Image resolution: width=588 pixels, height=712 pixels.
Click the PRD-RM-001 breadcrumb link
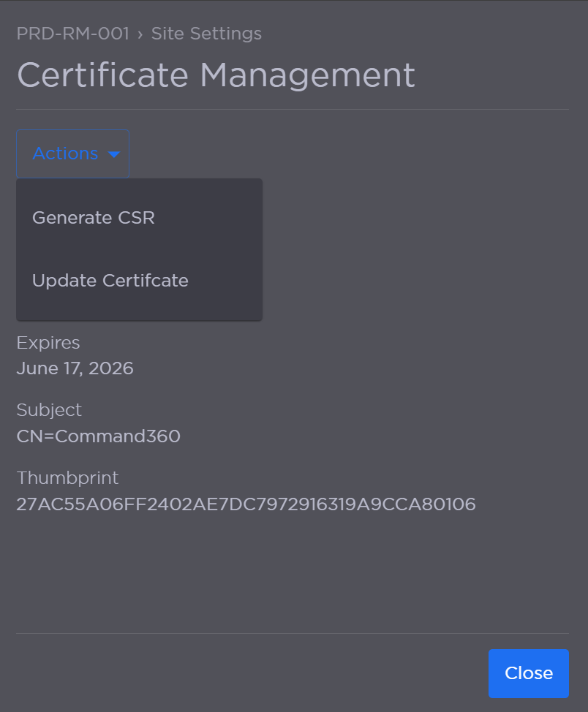[x=72, y=34]
